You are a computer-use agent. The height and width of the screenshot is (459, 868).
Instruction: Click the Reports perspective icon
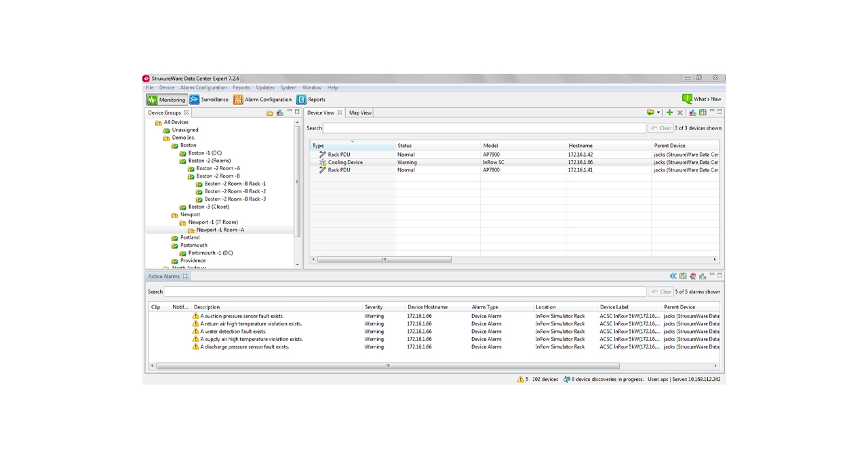302,100
